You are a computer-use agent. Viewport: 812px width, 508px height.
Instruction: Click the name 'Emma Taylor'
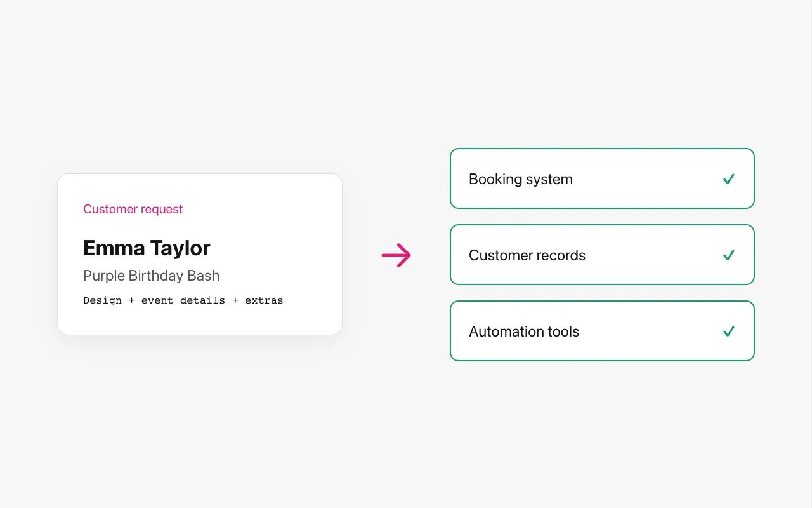(147, 248)
